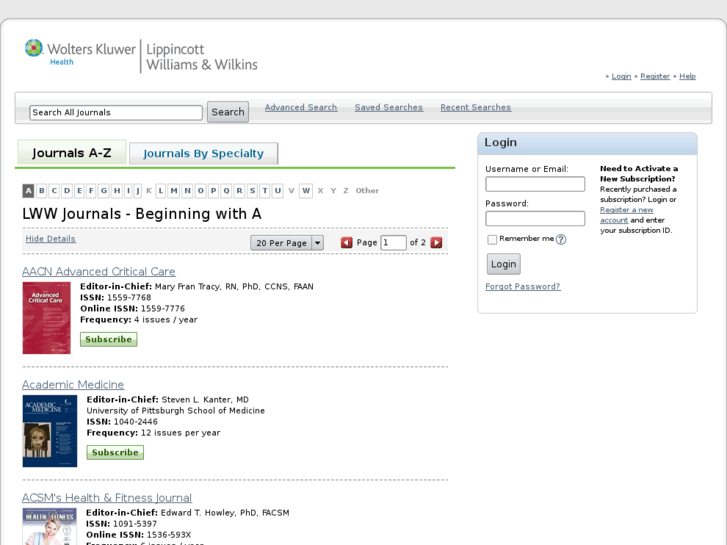Switch to Journals By Specialty tab
This screenshot has width=727, height=545.
(x=204, y=154)
